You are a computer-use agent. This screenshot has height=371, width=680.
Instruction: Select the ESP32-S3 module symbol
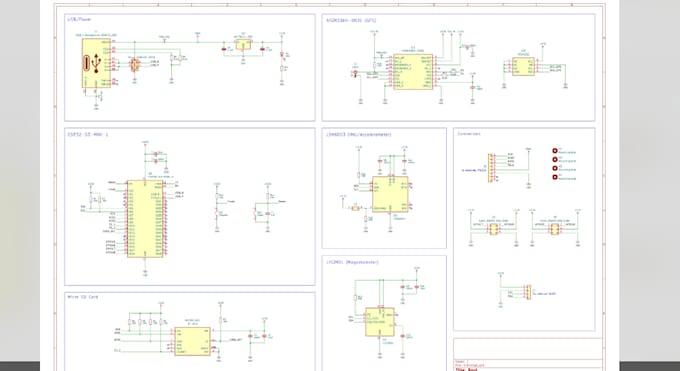coord(145,219)
